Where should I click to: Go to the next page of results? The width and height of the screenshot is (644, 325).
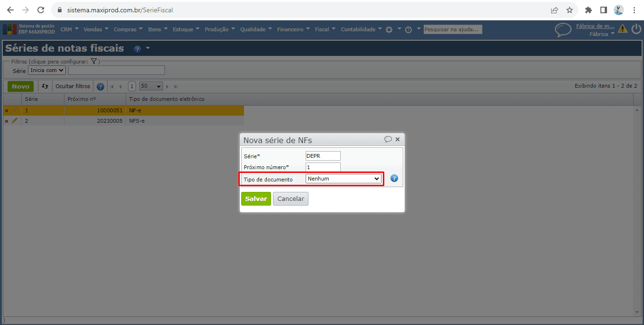167,87
